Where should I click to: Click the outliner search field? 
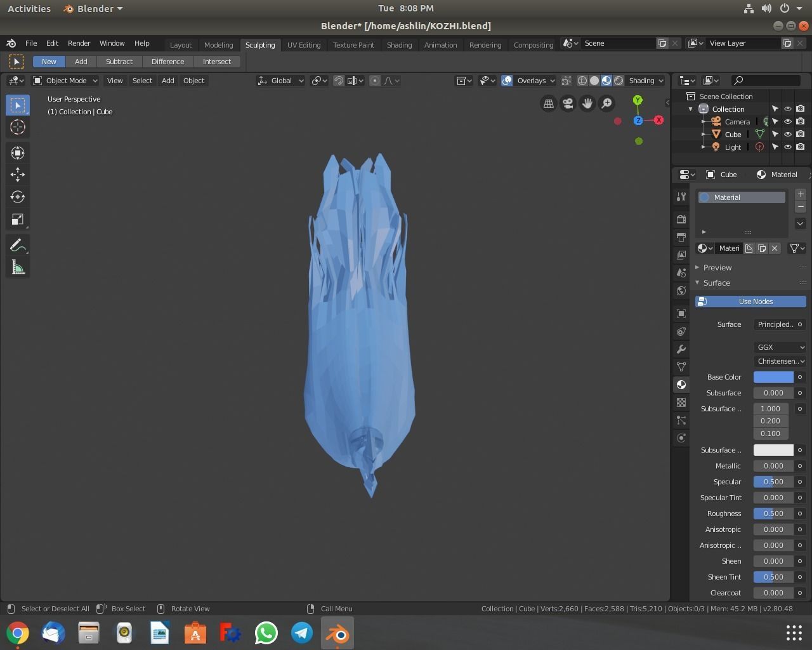point(766,81)
